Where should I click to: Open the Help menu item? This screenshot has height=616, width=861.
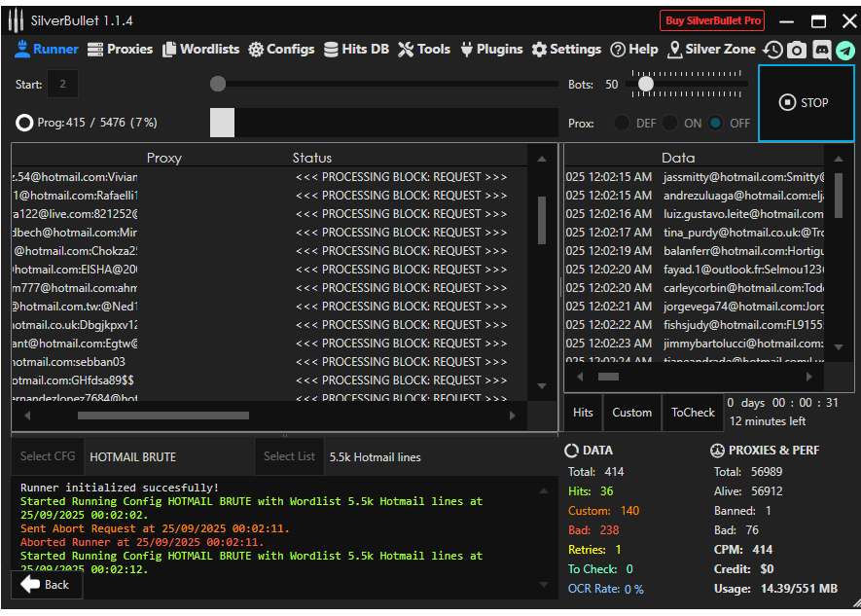[634, 50]
